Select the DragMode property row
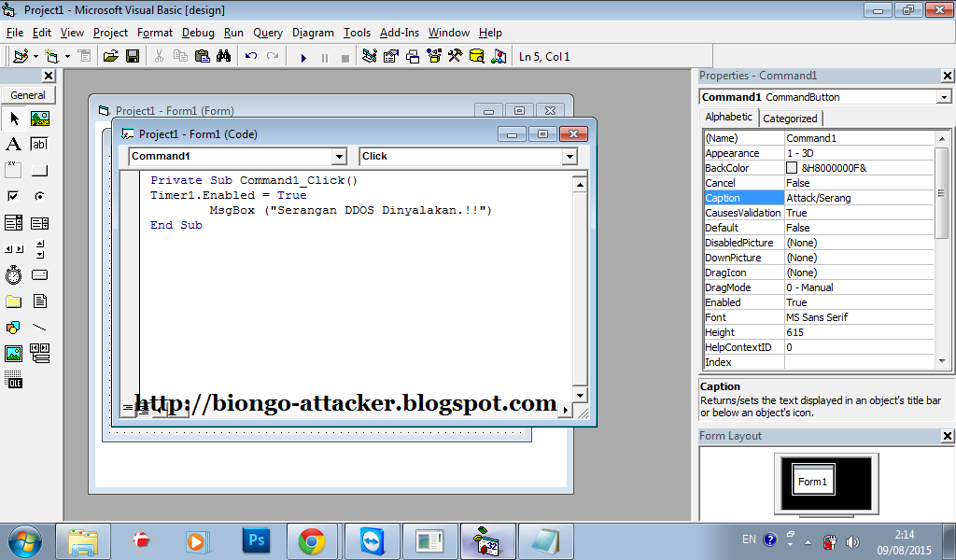This screenshot has height=560, width=956. (818, 287)
